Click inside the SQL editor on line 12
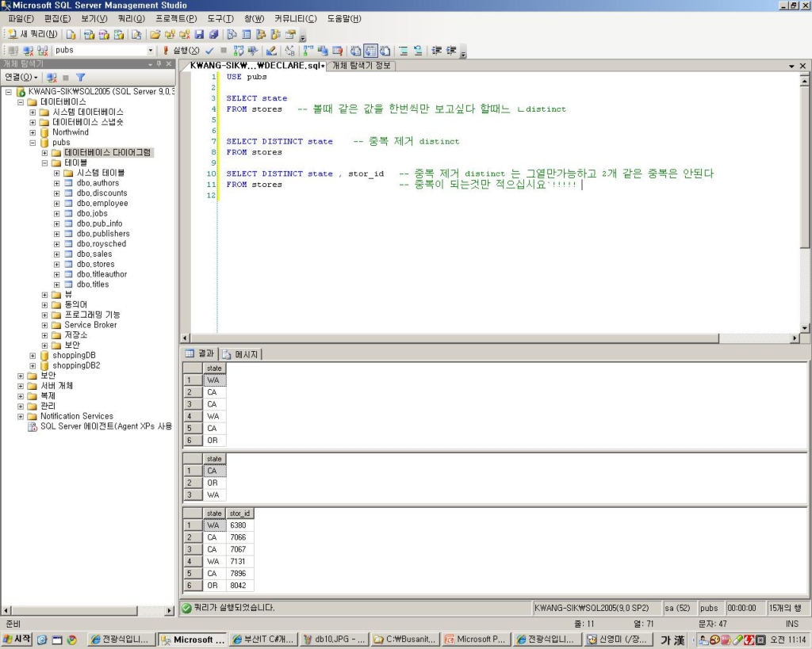 click(507, 195)
